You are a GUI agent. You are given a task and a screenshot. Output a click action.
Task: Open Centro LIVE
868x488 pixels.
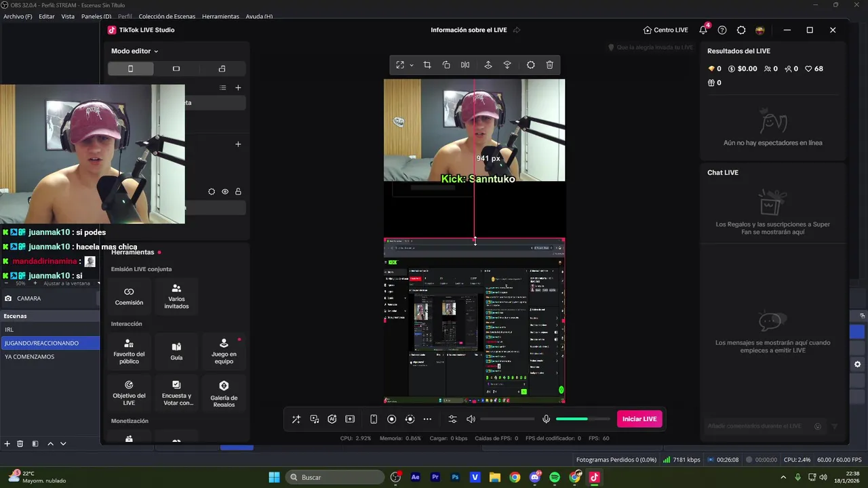pos(665,30)
